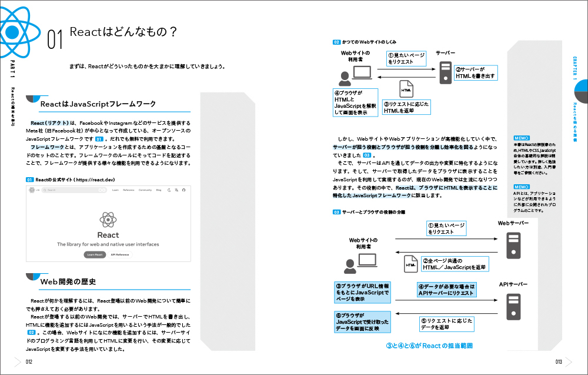Viewport: 588px width, 375px height.
Task: Open the v18 version dropdown beside the logo
Action: click(x=38, y=190)
